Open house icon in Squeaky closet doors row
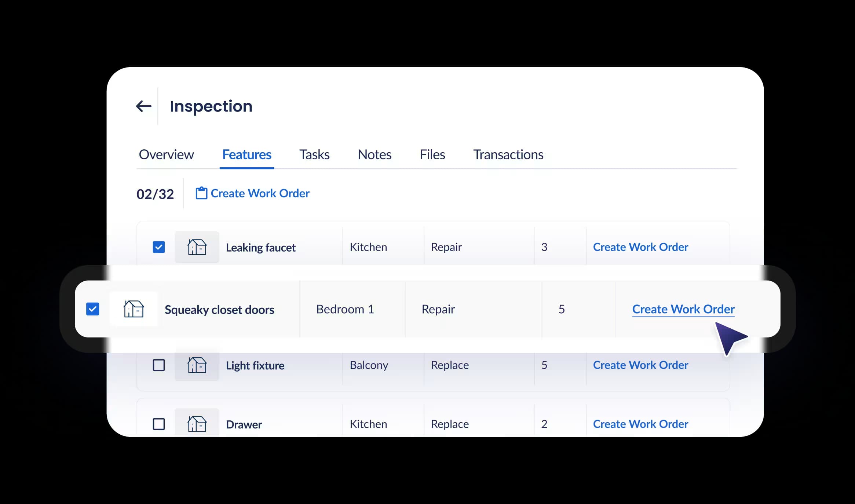The width and height of the screenshot is (855, 504). pos(134,309)
